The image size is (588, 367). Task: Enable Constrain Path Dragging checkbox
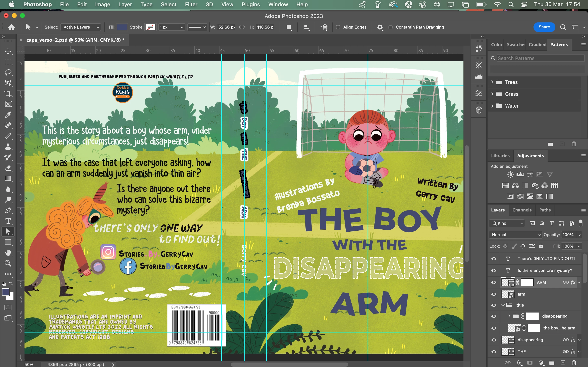click(x=390, y=27)
